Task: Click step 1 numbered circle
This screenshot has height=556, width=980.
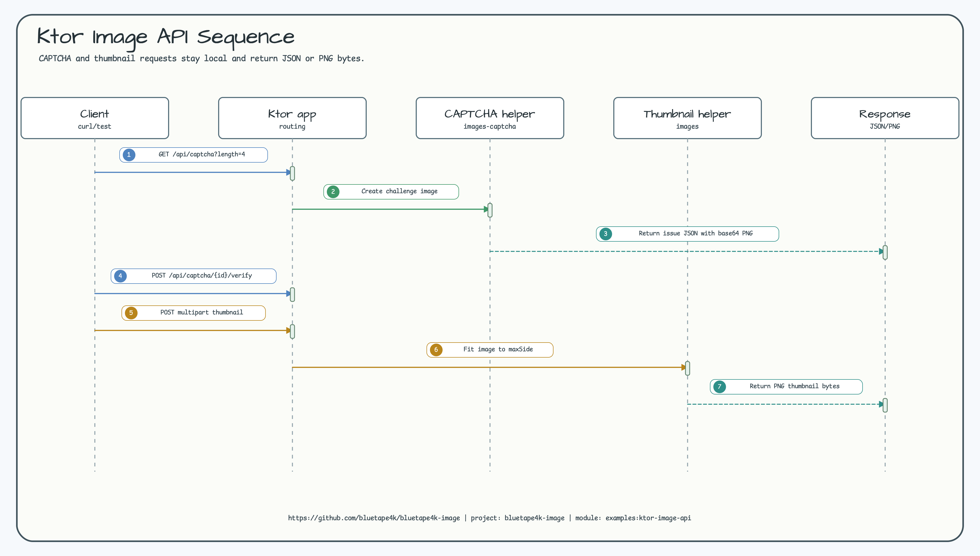Action: (x=129, y=155)
